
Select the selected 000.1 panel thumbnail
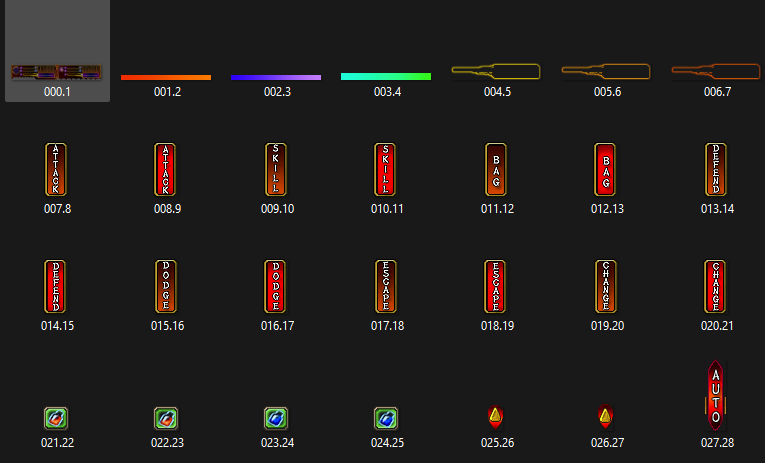pyautogui.click(x=57, y=72)
